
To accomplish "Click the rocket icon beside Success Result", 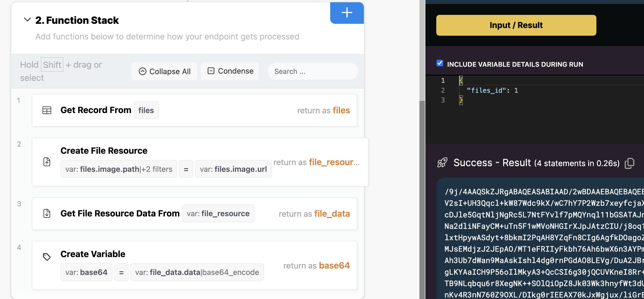I will [x=442, y=163].
